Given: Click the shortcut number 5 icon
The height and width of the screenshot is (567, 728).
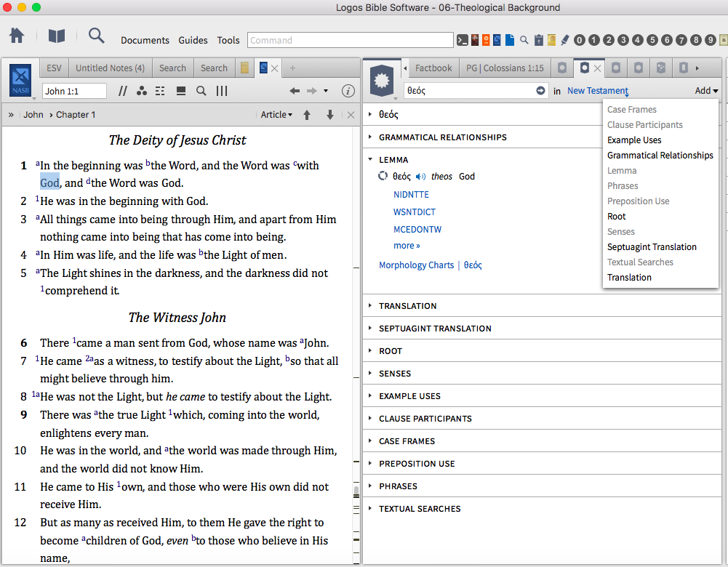Looking at the screenshot, I should point(652,40).
